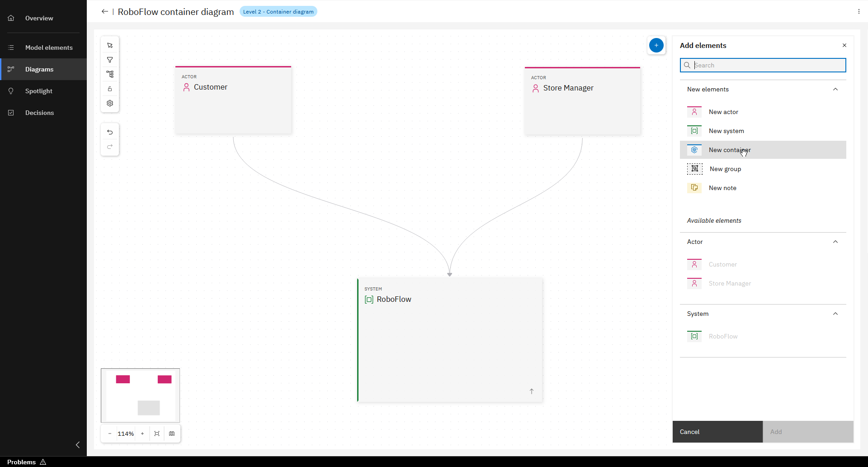Open the Decisions section

39,113
